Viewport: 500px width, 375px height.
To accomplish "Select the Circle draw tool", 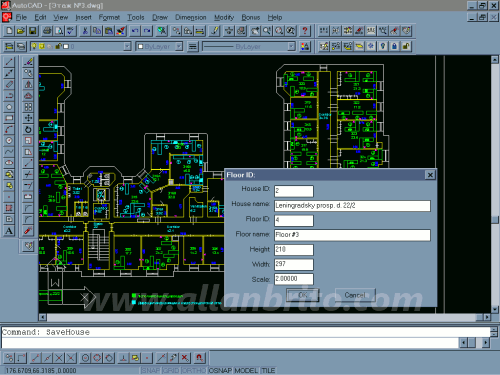I will 9,141.
